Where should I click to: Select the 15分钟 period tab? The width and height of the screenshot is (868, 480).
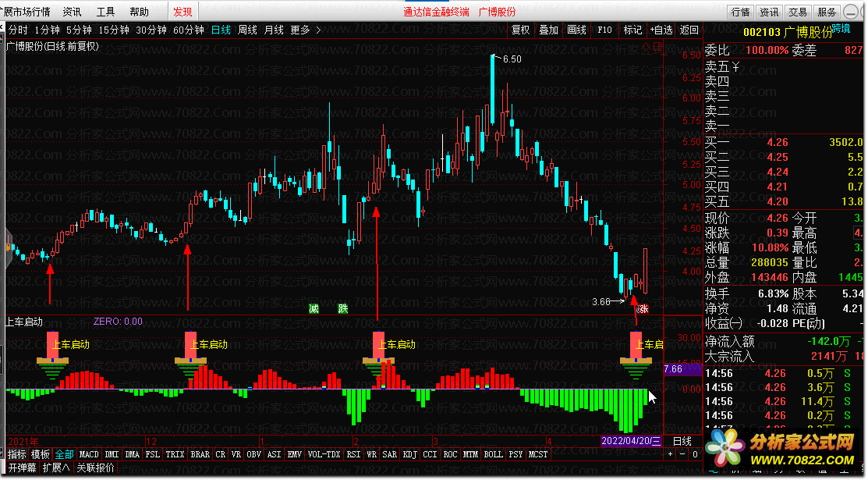pos(114,30)
